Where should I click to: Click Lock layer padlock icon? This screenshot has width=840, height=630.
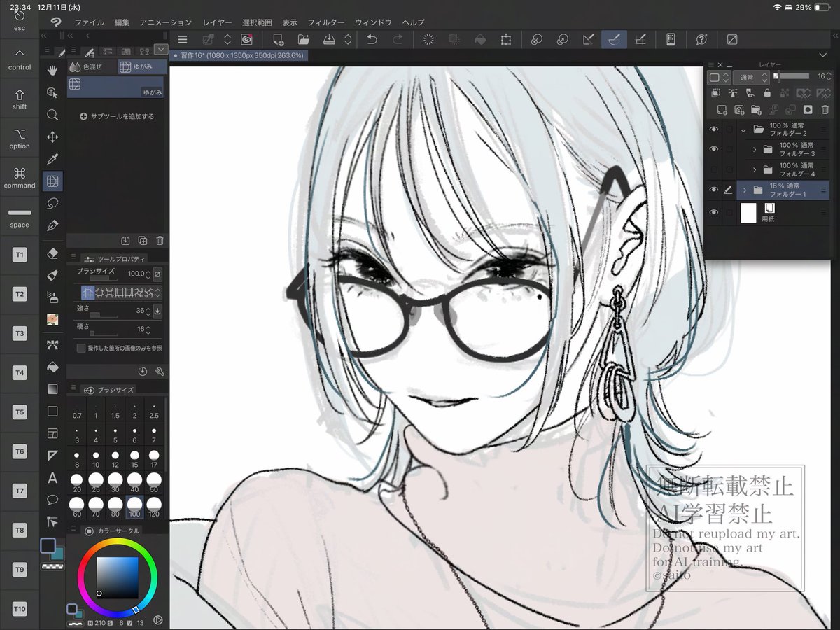point(767,92)
